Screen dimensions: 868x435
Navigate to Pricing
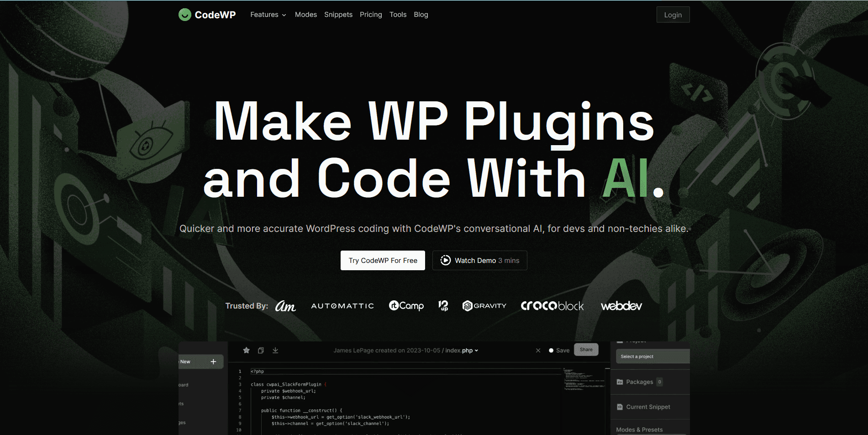(371, 15)
